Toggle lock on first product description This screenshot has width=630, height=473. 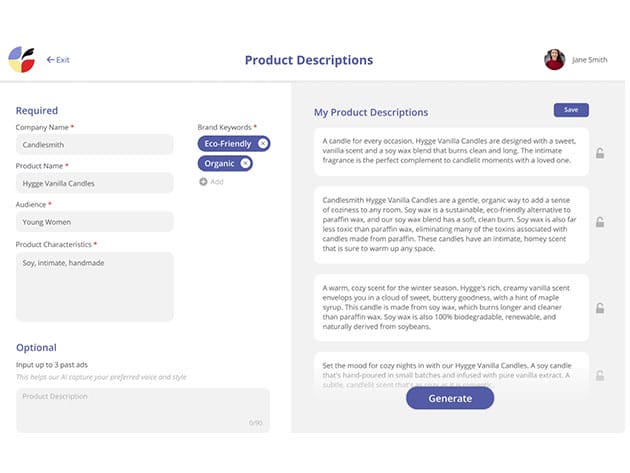pos(600,153)
